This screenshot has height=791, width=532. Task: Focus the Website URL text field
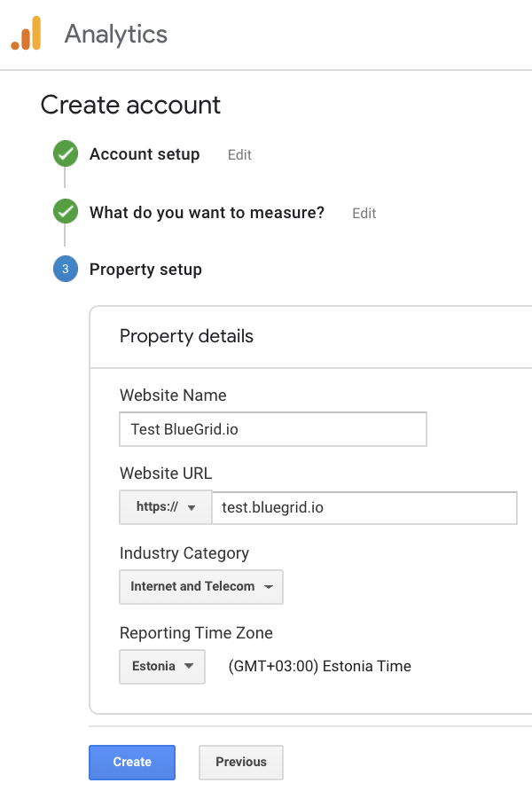coord(364,507)
